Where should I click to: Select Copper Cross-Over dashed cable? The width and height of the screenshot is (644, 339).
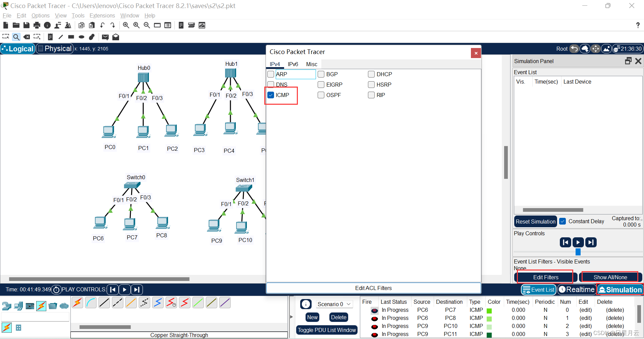pos(118,303)
